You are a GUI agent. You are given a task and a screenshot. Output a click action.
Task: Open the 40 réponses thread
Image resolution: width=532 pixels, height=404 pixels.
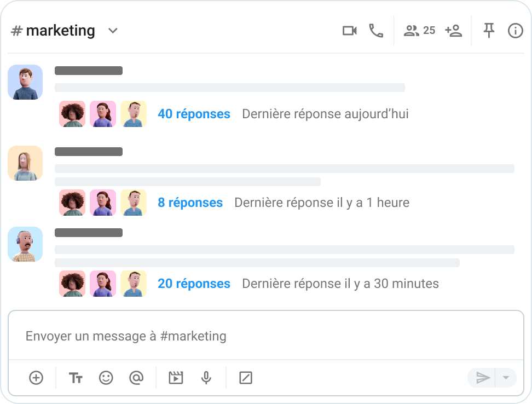[x=194, y=114]
